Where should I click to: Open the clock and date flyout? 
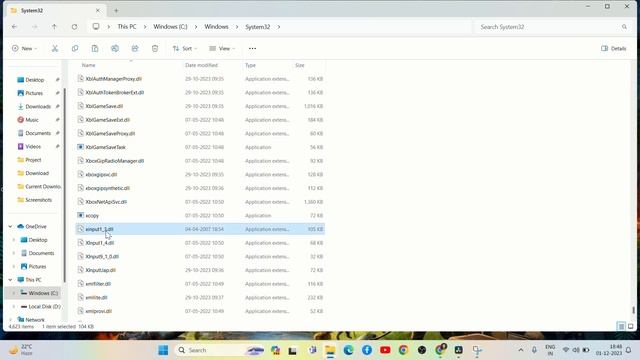[608, 350]
